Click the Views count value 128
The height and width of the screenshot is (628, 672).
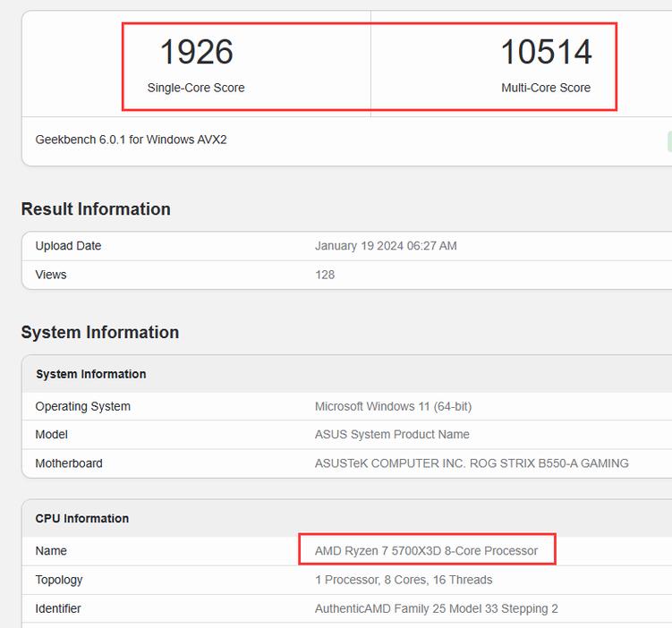(325, 275)
